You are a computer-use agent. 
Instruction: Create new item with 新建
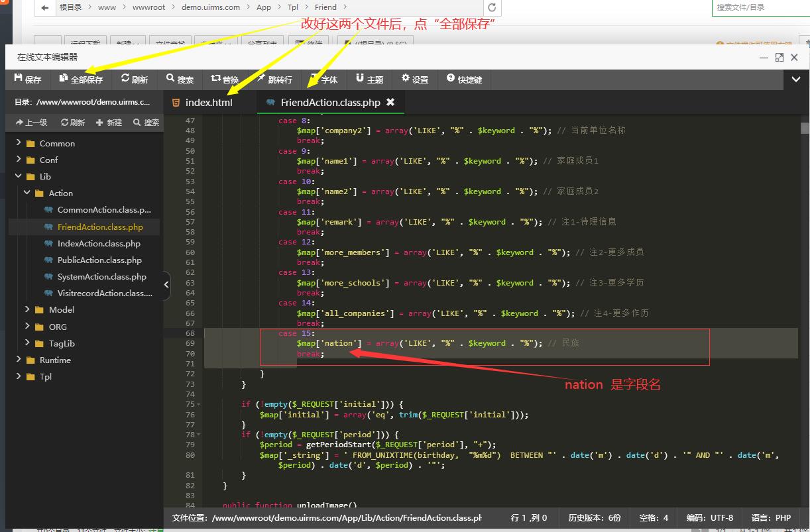109,123
